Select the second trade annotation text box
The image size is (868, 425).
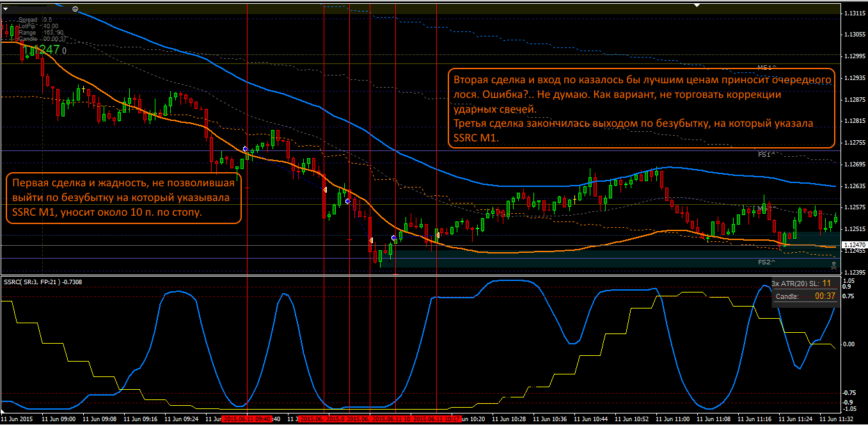642,108
